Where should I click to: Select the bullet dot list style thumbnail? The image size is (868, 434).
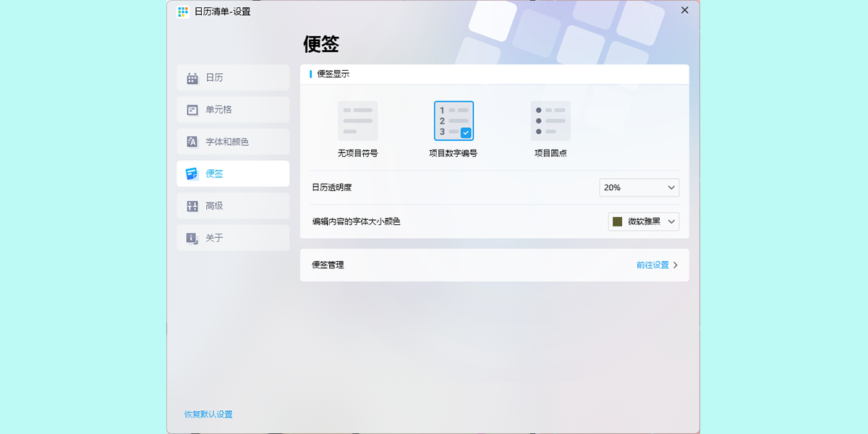point(550,121)
